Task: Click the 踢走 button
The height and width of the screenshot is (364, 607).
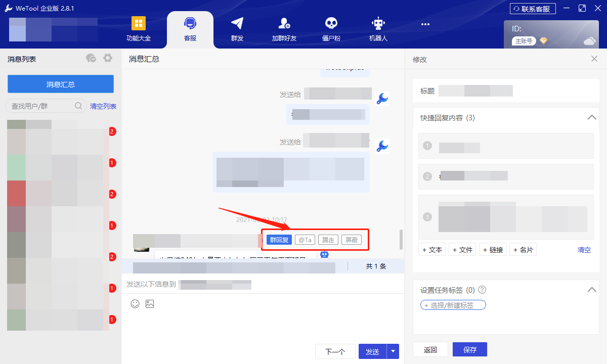Action: [328, 240]
